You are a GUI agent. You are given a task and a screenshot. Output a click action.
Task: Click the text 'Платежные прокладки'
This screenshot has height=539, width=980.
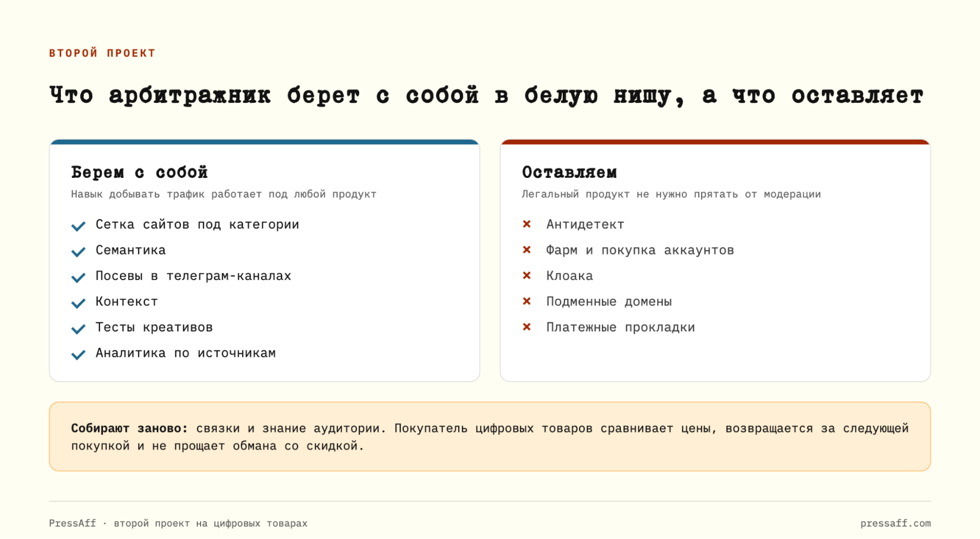click(x=621, y=327)
